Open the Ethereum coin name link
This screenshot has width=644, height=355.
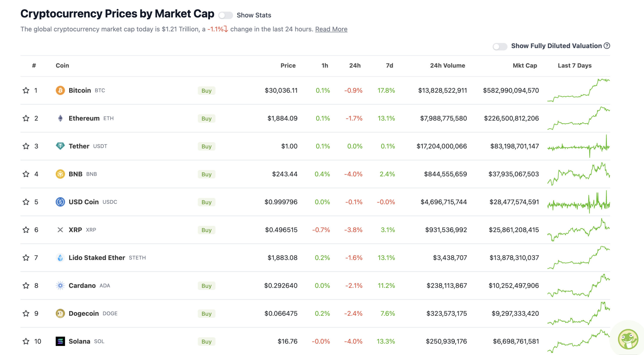point(84,118)
